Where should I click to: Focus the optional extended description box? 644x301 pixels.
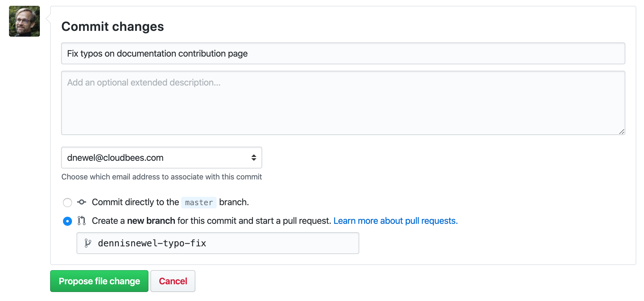(343, 103)
